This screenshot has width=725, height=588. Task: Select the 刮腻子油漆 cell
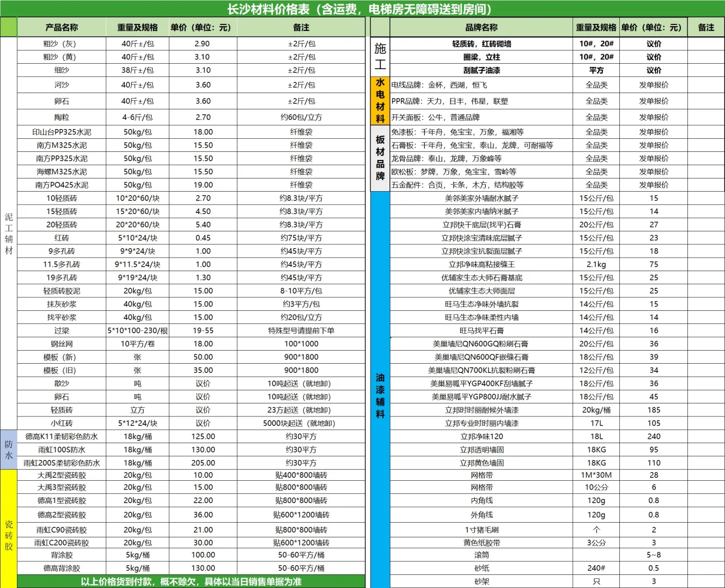(482, 70)
